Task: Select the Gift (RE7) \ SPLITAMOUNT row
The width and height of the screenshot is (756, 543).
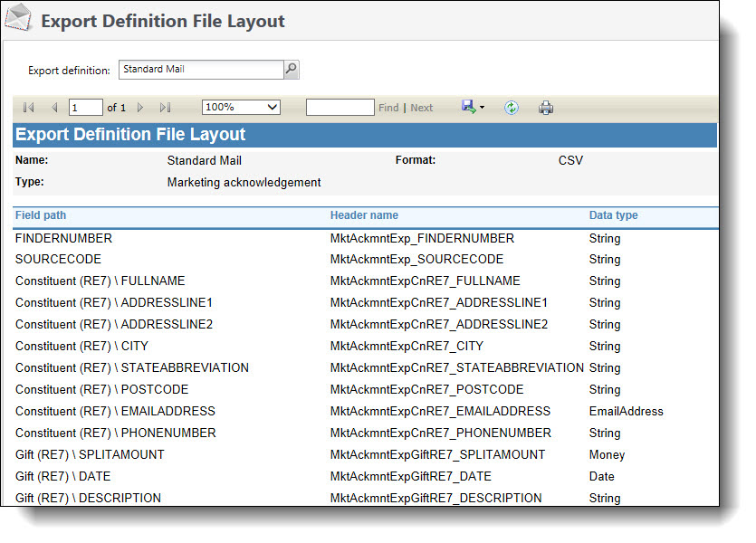Action: [x=90, y=455]
